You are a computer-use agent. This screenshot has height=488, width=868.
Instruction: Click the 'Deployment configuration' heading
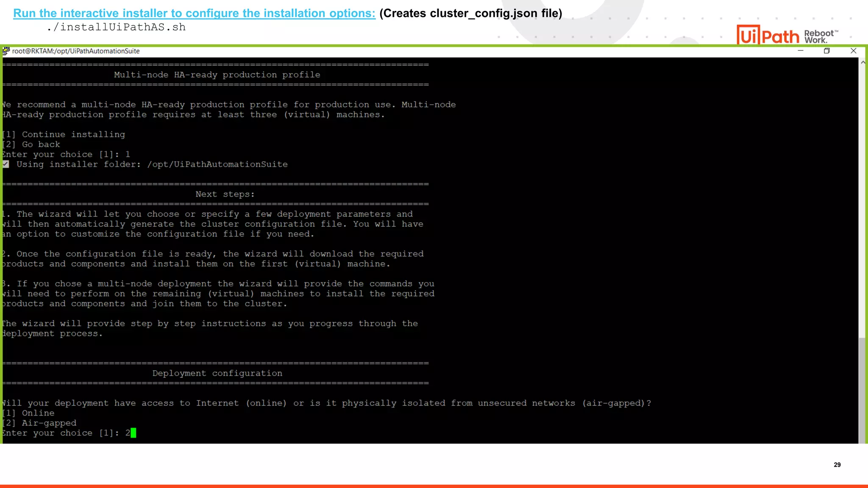[x=217, y=373]
